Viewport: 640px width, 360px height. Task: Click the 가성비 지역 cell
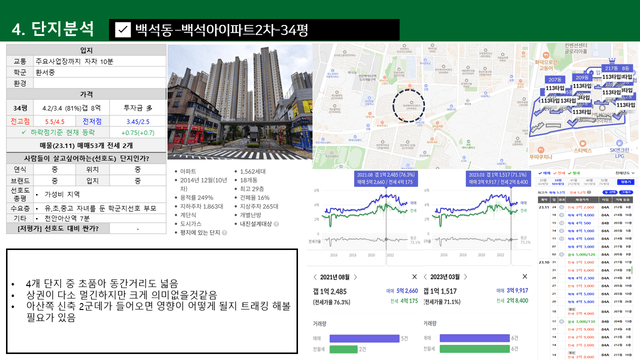click(100, 194)
